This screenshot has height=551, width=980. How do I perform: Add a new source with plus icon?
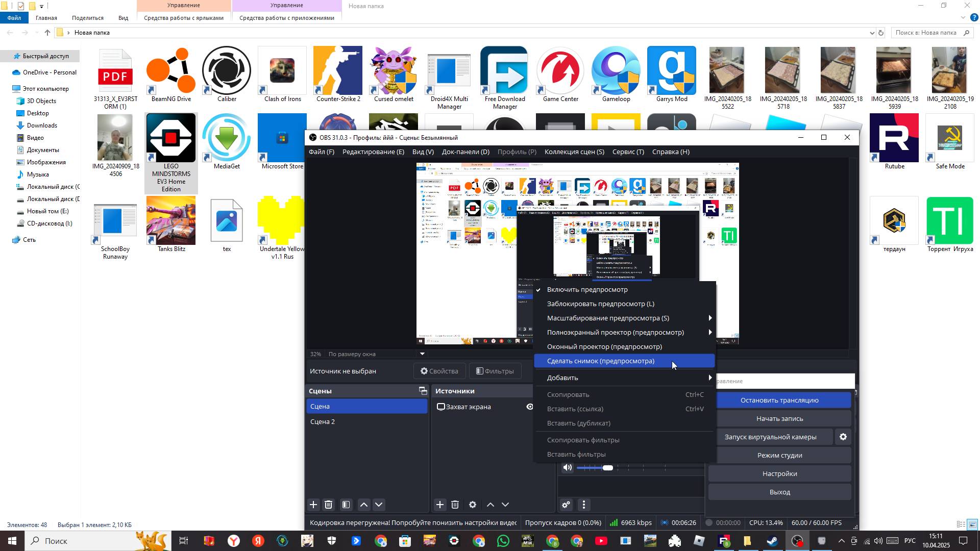pos(440,505)
